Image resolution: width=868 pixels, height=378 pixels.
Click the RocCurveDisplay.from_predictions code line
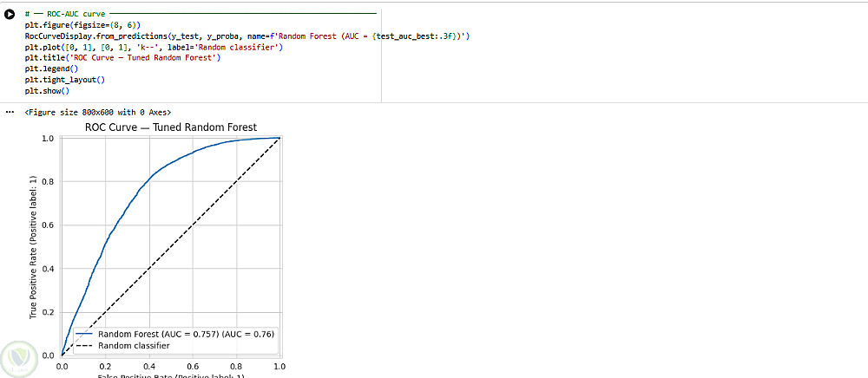[x=247, y=36]
